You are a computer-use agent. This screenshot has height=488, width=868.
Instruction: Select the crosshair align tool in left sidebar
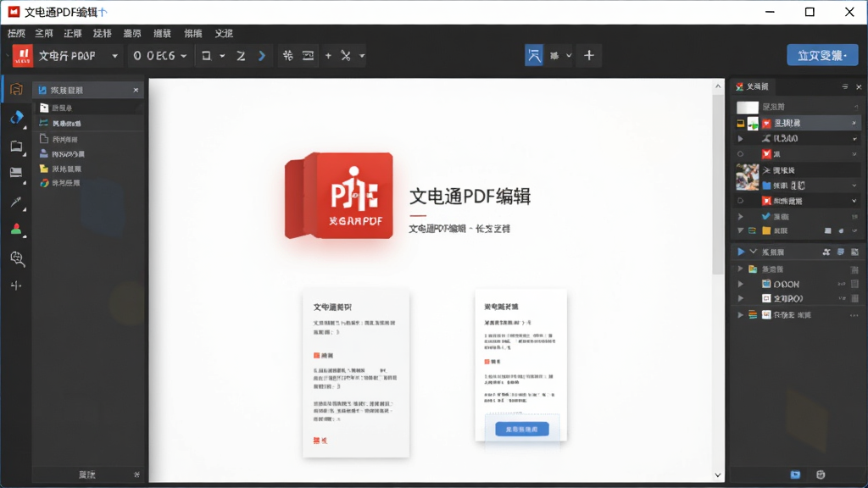16,286
